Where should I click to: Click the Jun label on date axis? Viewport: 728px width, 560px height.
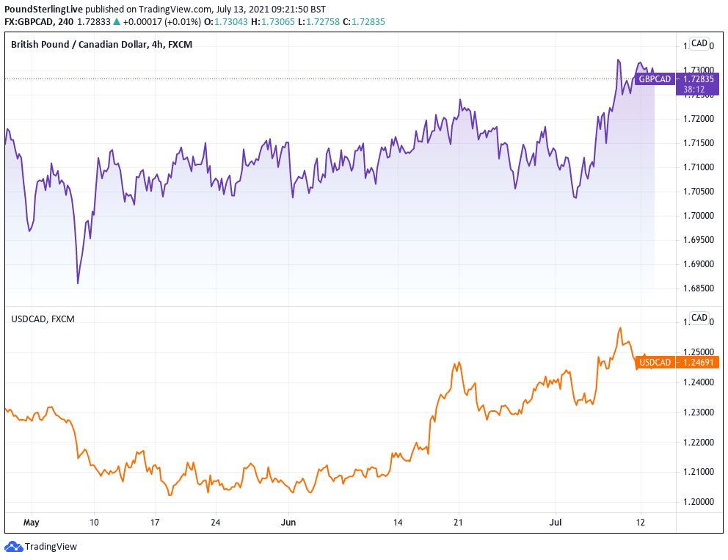coord(288,523)
